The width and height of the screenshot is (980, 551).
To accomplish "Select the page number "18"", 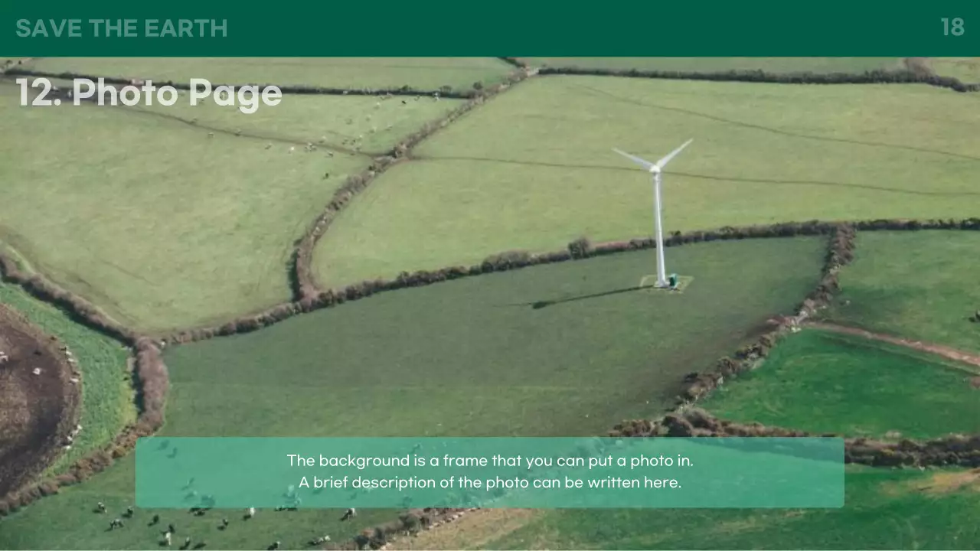I will [952, 28].
